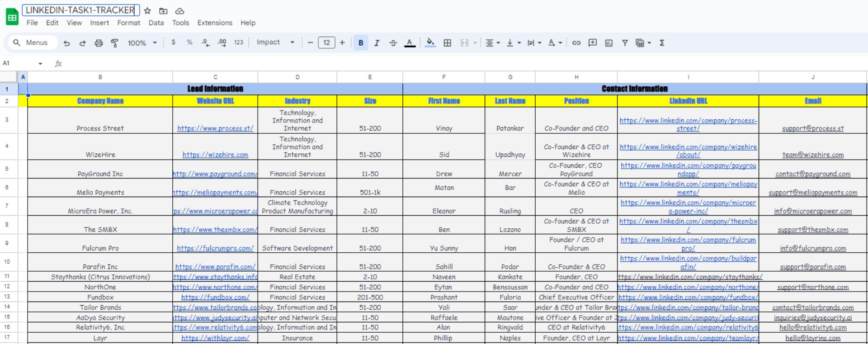Open the Impact font dropdown
The height and width of the screenshot is (344, 868).
275,42
